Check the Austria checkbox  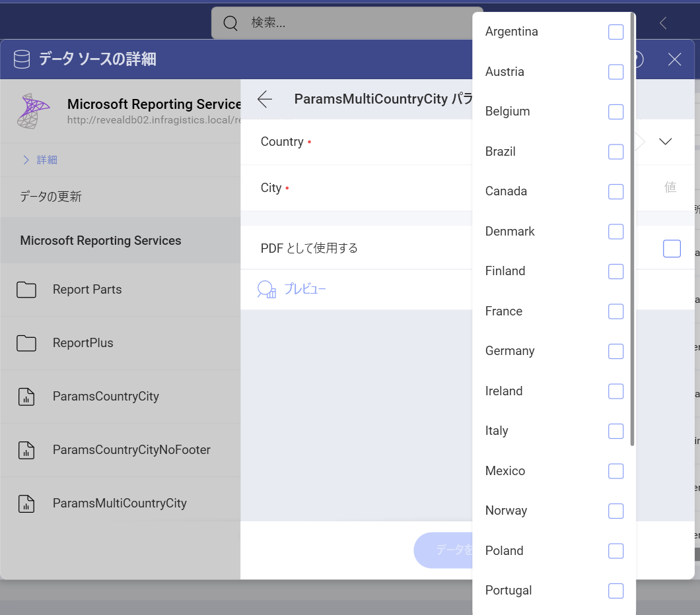click(x=615, y=72)
